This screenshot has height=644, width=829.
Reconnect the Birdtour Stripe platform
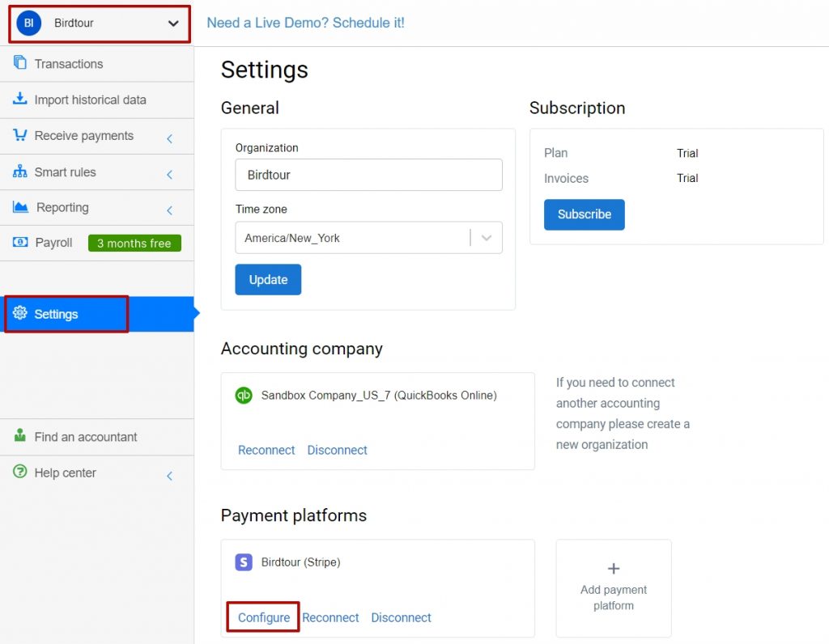(x=330, y=617)
